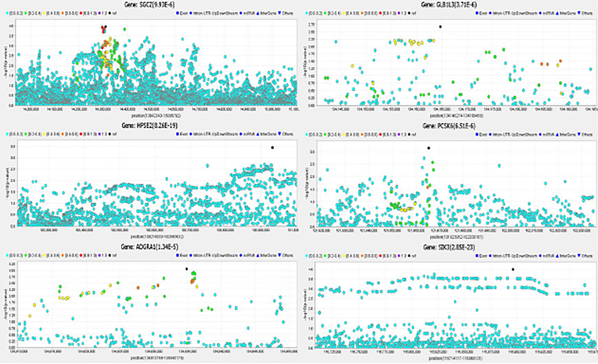The image size is (598, 364).
Task: Click the blue square Exon legend icon in PCSK6 plot
Action: click(477, 134)
